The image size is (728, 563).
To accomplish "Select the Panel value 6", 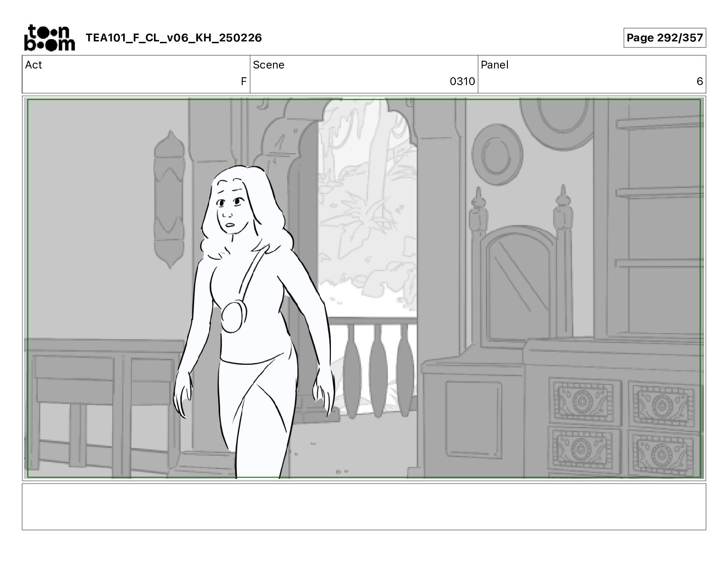I will 700,81.
